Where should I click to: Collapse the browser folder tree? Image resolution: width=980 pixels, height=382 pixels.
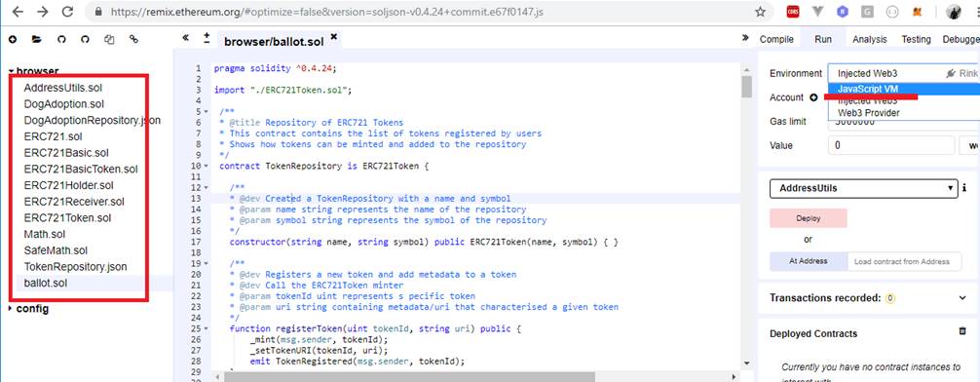tap(11, 71)
